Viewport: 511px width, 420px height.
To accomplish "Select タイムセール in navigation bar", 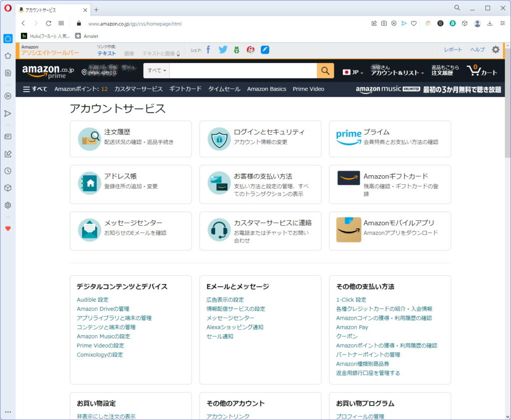I will (x=224, y=89).
